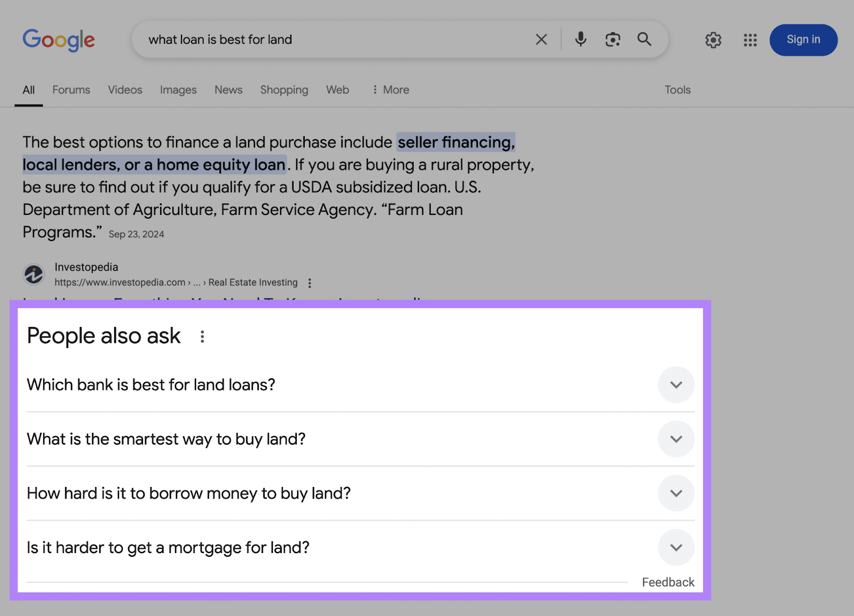
Task: Open the Google apps grid
Action: [x=750, y=40]
